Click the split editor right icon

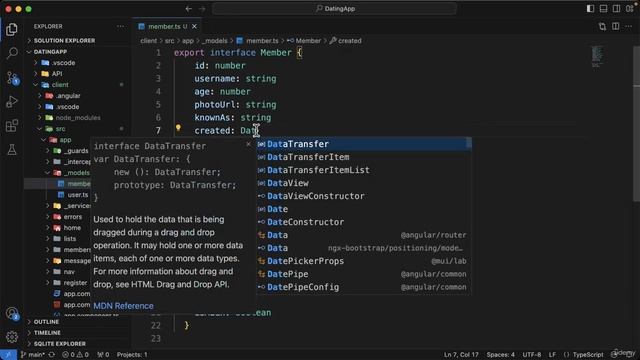pos(616,27)
